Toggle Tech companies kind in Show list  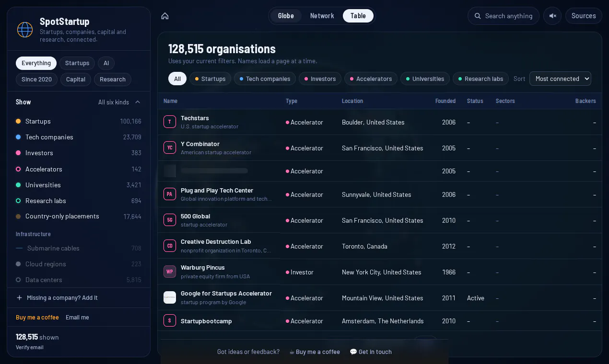click(79, 137)
